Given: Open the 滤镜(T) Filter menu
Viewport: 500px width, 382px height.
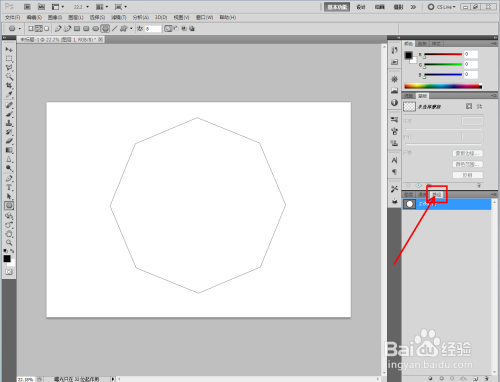Looking at the screenshot, I should tap(119, 17).
